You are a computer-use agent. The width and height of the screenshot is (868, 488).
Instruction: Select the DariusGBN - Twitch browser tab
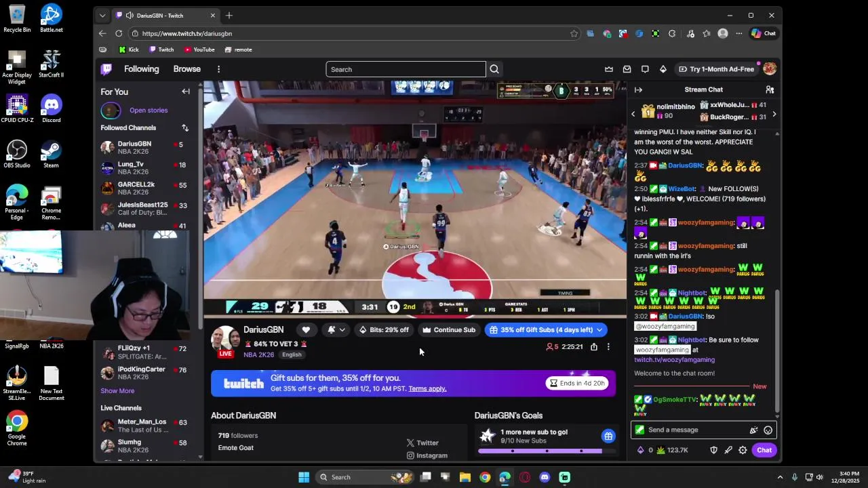pyautogui.click(x=165, y=16)
